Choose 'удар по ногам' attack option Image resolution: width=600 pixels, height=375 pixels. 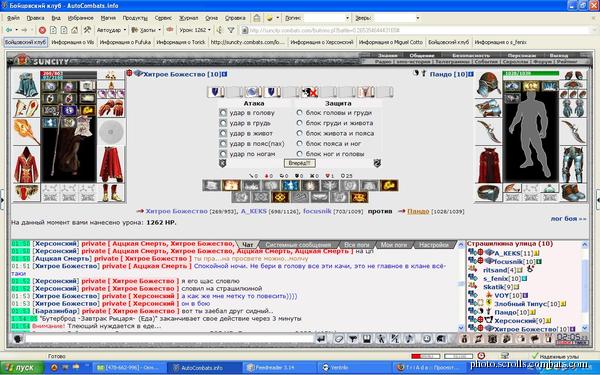223,154
